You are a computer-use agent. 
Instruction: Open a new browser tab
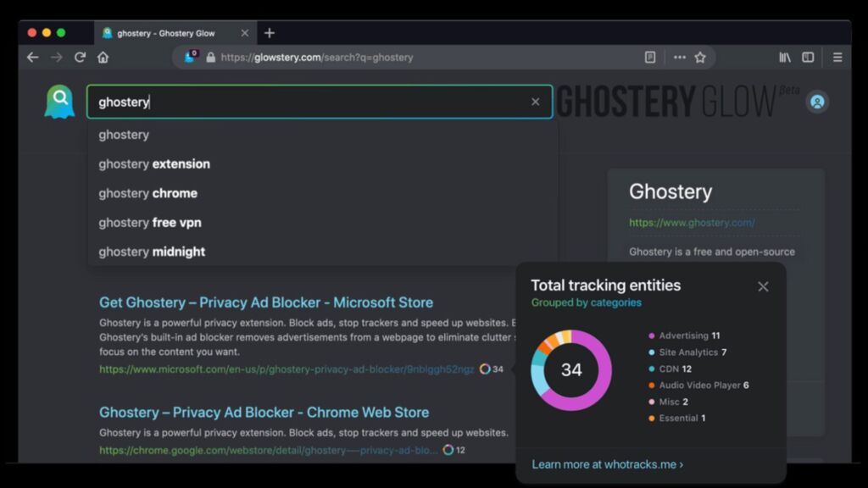coord(270,33)
